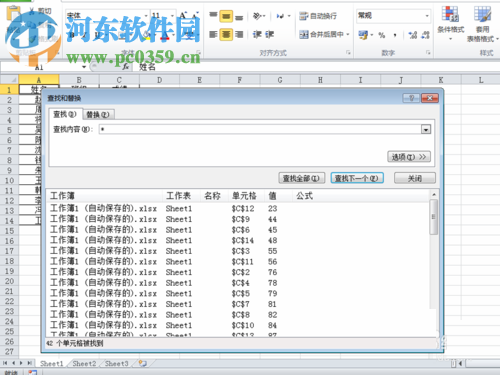Click the center align icon

pos(226,34)
